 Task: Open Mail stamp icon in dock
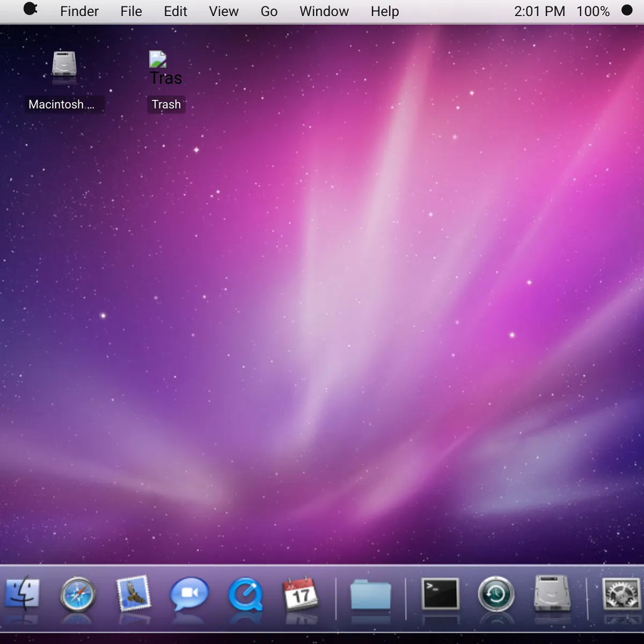134,594
